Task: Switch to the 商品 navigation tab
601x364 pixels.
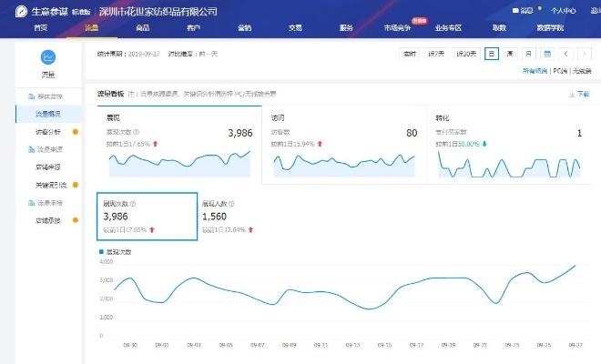Action: pyautogui.click(x=142, y=28)
